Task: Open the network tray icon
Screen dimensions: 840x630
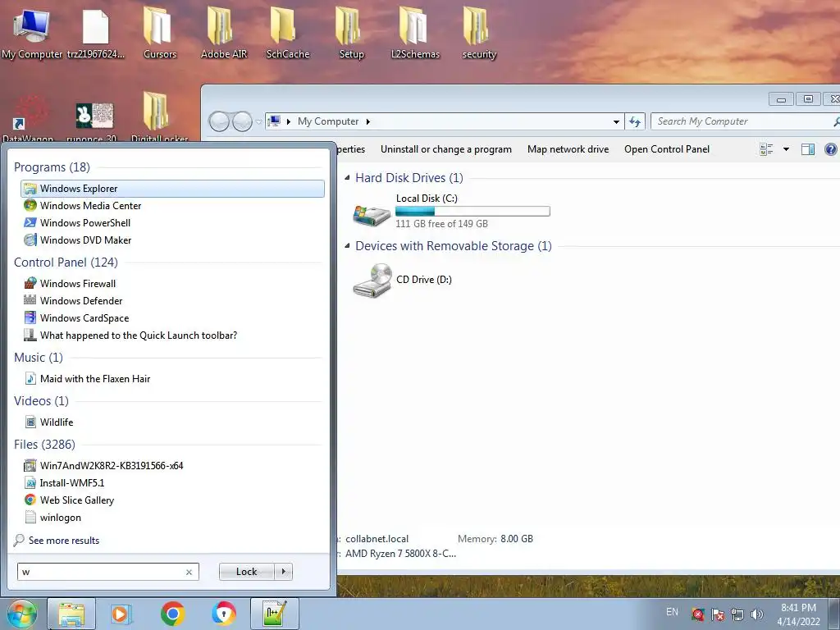Action: click(737, 614)
